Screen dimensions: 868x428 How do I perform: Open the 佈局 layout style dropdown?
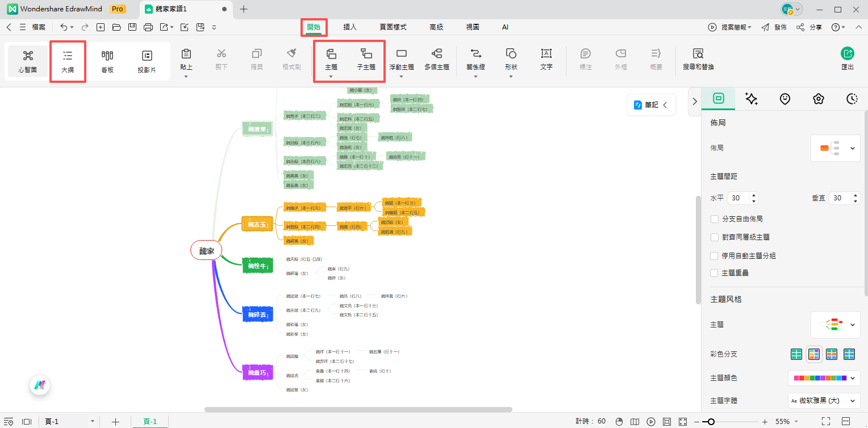point(835,148)
